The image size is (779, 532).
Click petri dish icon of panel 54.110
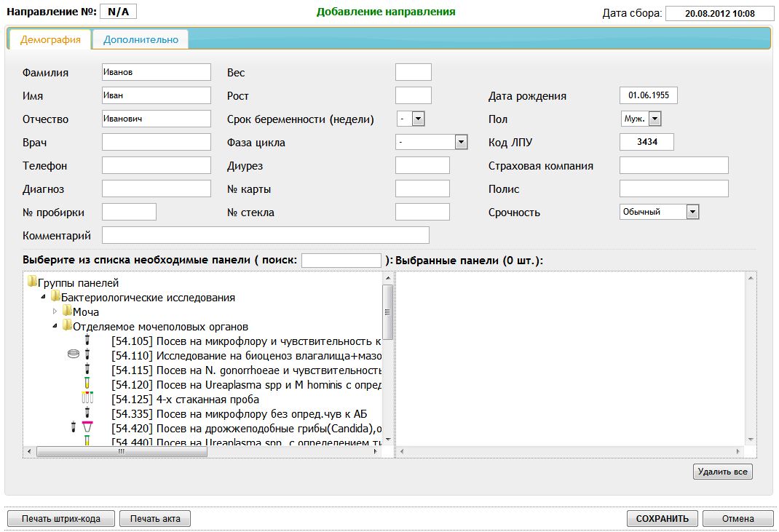click(x=73, y=354)
